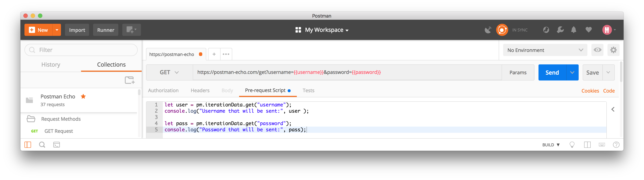Open keyboard shortcuts icon
The width and height of the screenshot is (644, 180).
pos(602,145)
